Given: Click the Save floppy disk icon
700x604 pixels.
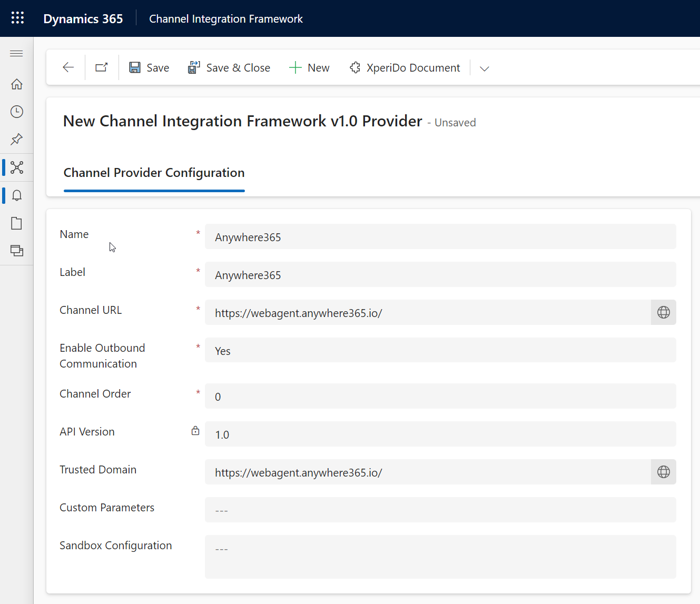Looking at the screenshot, I should [135, 67].
